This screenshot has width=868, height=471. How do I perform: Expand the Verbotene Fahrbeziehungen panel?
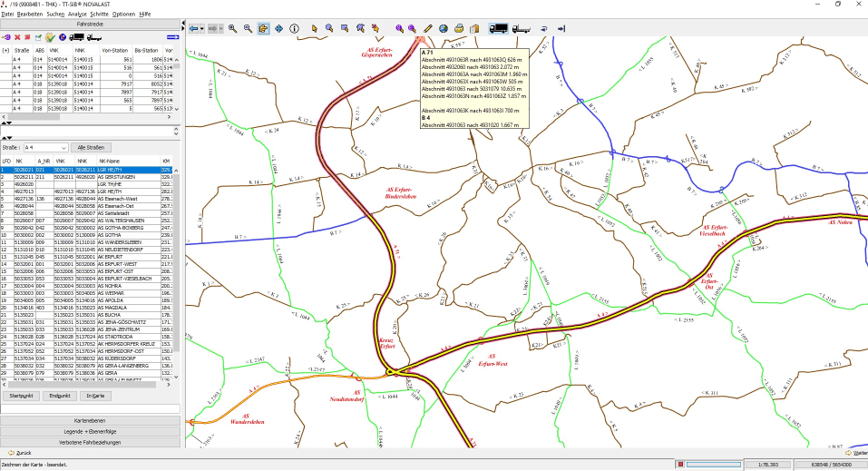pyautogui.click(x=91, y=442)
